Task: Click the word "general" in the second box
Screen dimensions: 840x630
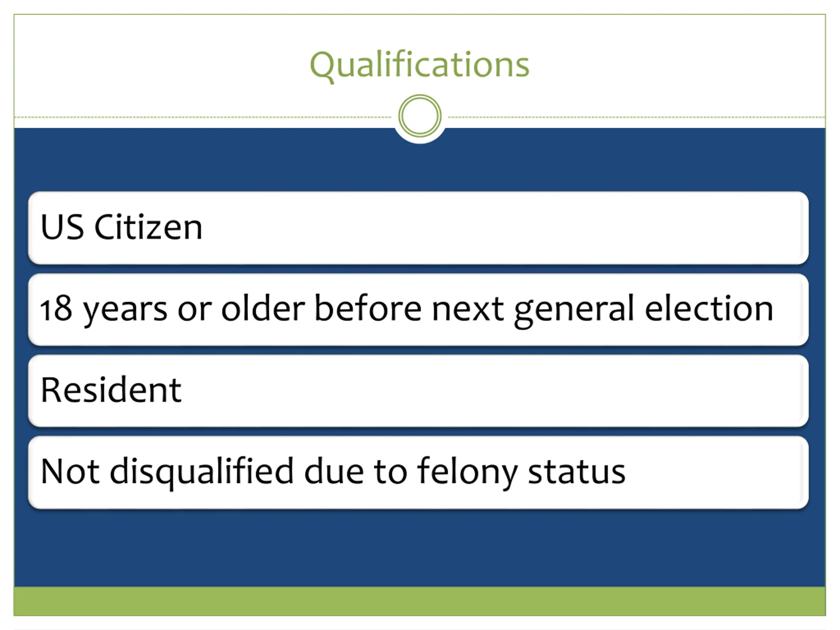Action: [574, 311]
